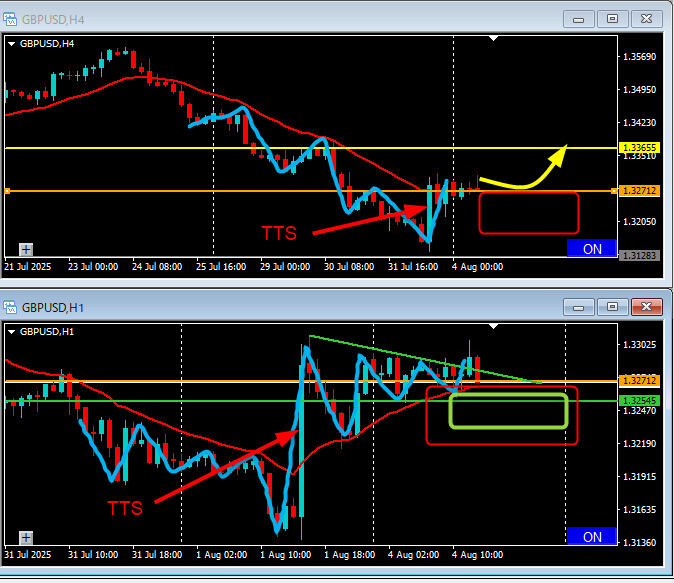
Task: Maximize the GBPUSD,H1 chart window
Action: coord(612,307)
